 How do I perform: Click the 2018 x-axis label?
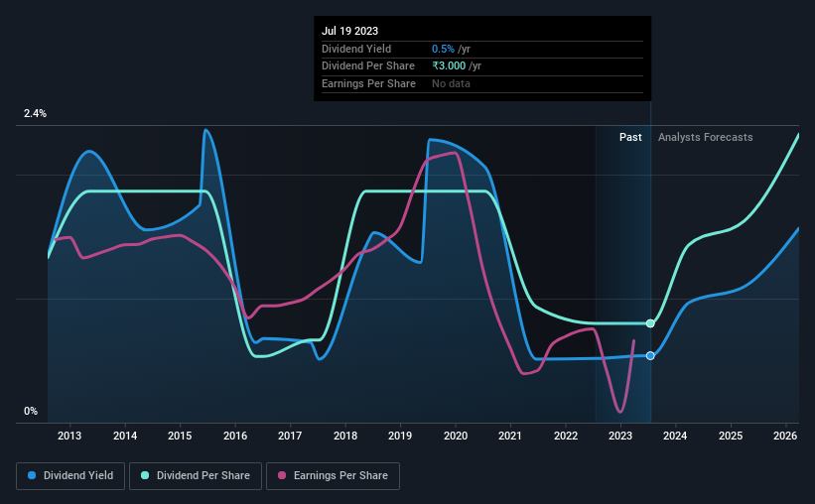[345, 436]
